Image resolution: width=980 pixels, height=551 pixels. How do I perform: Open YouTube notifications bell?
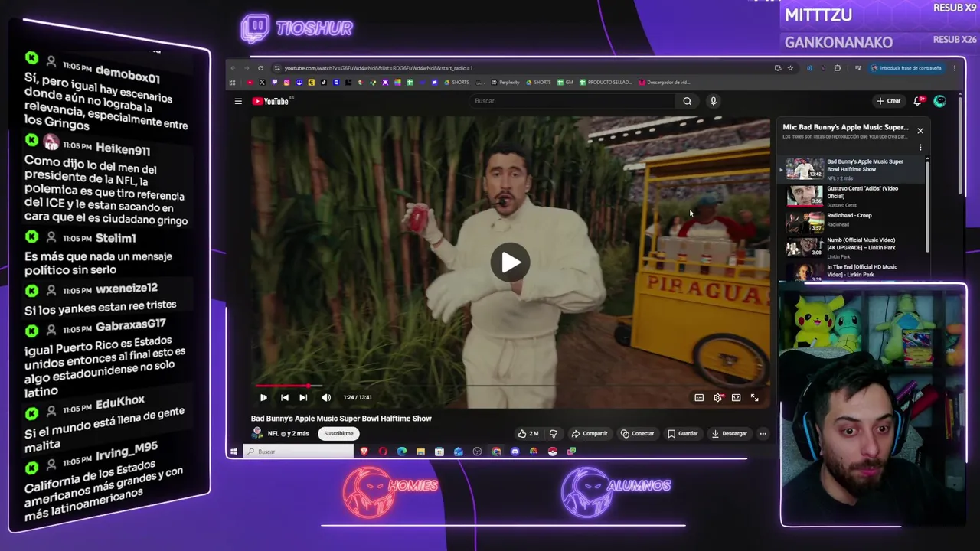click(918, 101)
